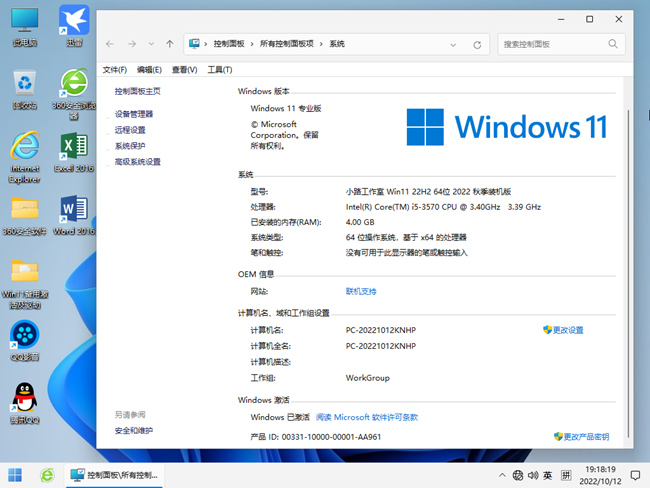Open the 360 security software folder
Viewport: 650px width, 488px height.
25,215
